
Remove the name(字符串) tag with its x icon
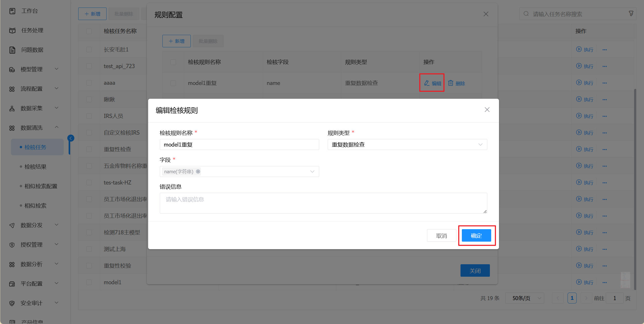coord(198,171)
